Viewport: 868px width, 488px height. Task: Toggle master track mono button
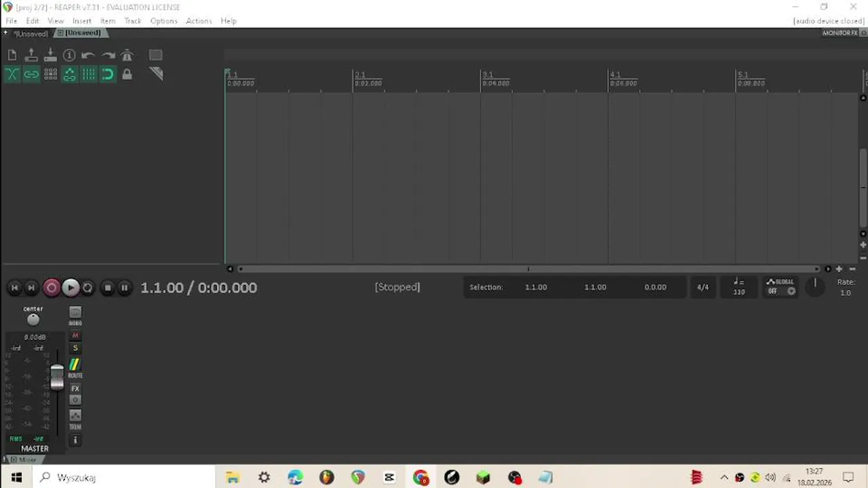click(75, 312)
